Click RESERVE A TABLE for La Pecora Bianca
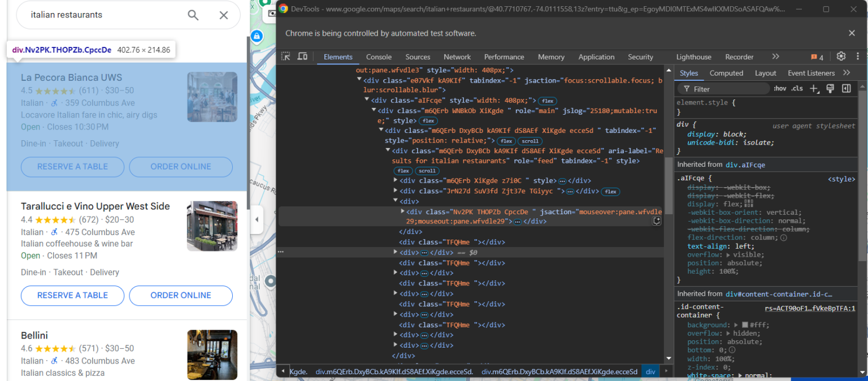The image size is (868, 381). click(x=72, y=167)
